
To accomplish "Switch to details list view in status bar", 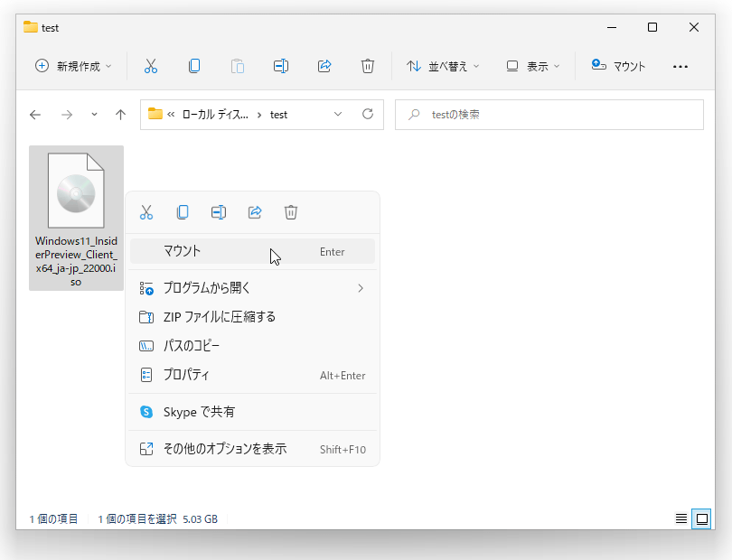I will tap(681, 518).
